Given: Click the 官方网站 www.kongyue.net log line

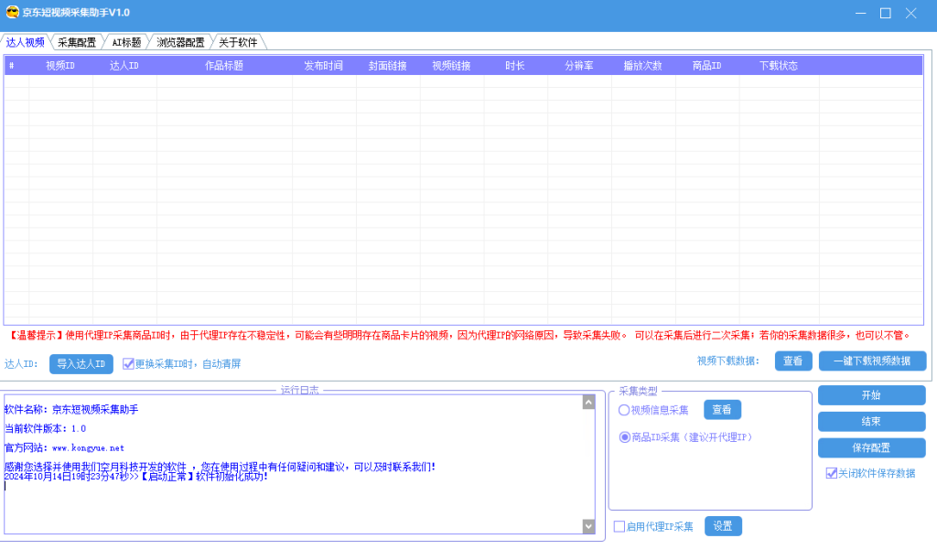Looking at the screenshot, I should (x=65, y=447).
